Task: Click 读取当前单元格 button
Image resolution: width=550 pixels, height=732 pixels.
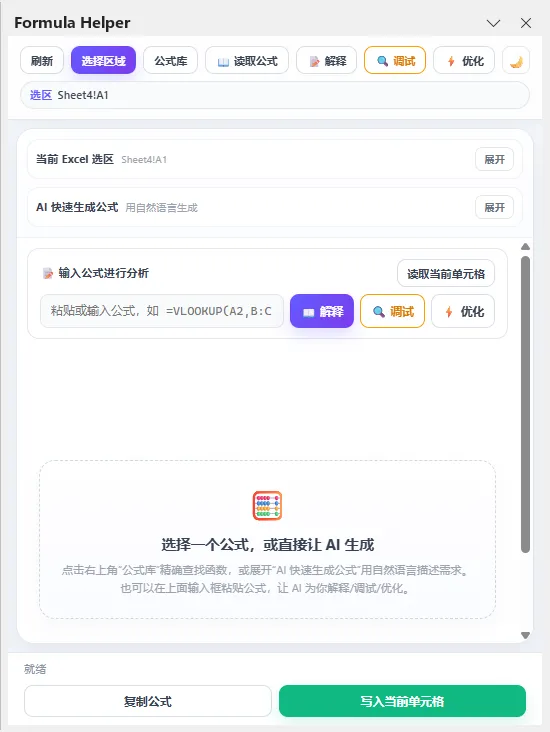Action: tap(446, 274)
